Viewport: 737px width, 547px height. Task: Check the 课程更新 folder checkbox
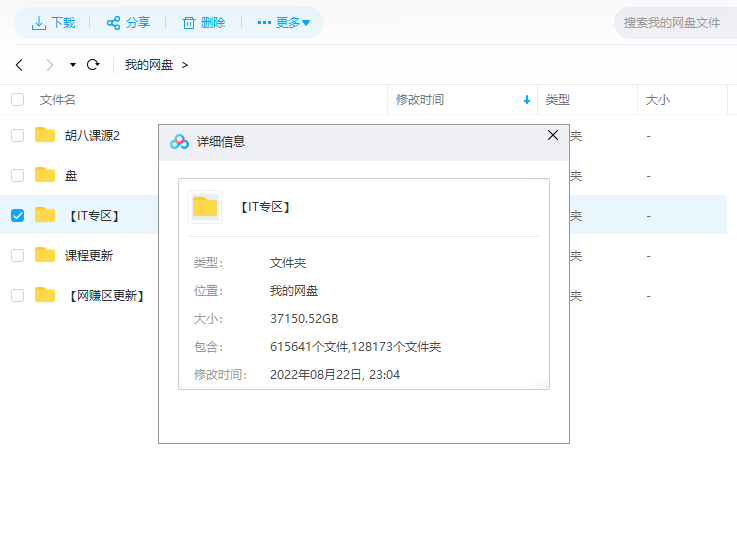(x=17, y=255)
